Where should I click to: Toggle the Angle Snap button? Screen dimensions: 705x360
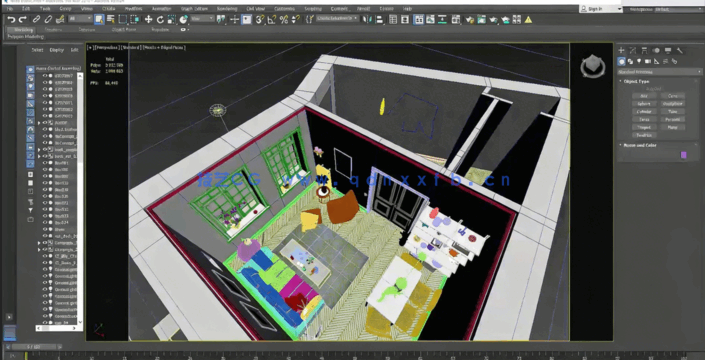[272, 19]
